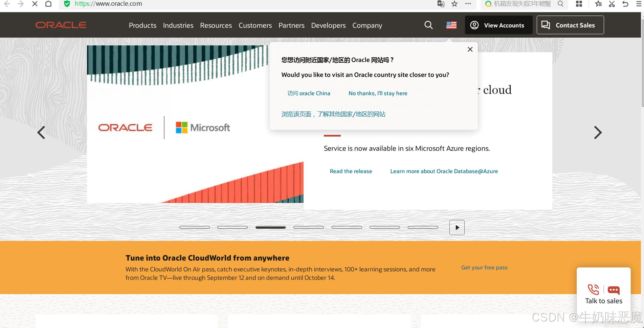Click the View Accounts button

click(x=498, y=25)
